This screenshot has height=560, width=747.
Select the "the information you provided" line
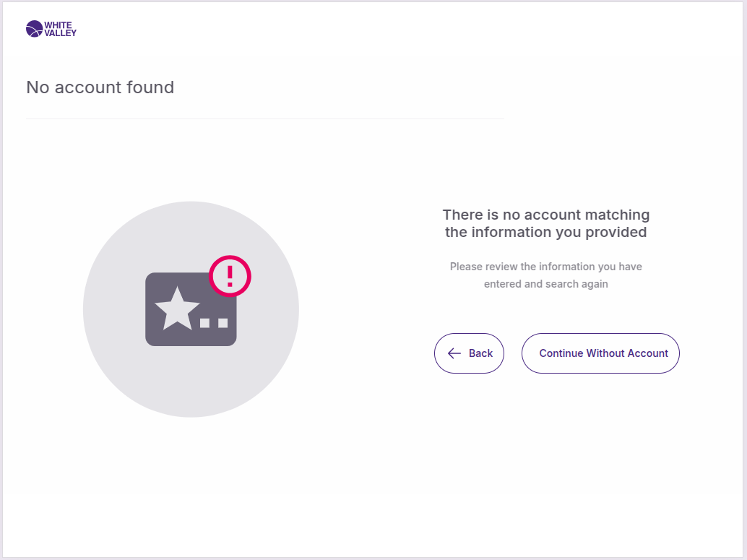pos(545,232)
